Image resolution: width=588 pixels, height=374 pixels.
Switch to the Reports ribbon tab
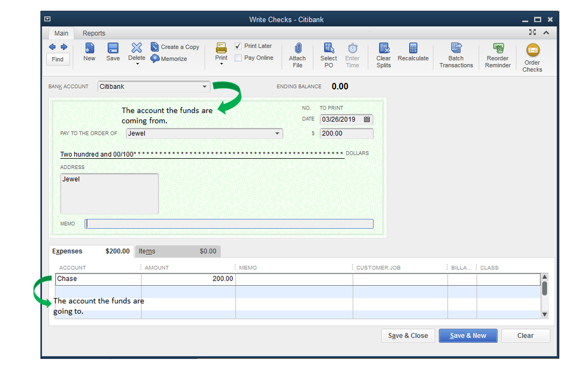pyautogui.click(x=94, y=33)
